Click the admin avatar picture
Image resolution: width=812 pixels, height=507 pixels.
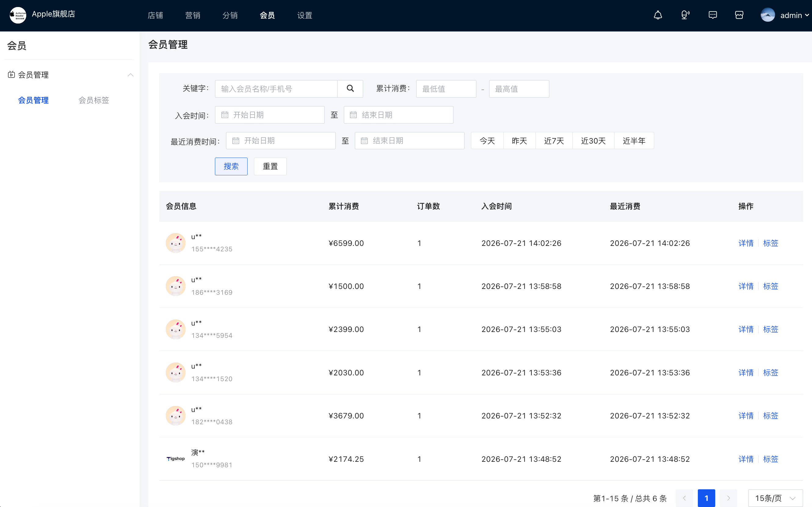[768, 15]
